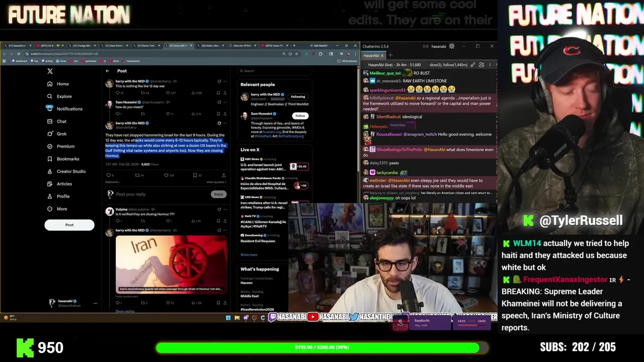Click the white Post button in sidebar
Image resolution: width=644 pixels, height=362 pixels.
pos(69,225)
